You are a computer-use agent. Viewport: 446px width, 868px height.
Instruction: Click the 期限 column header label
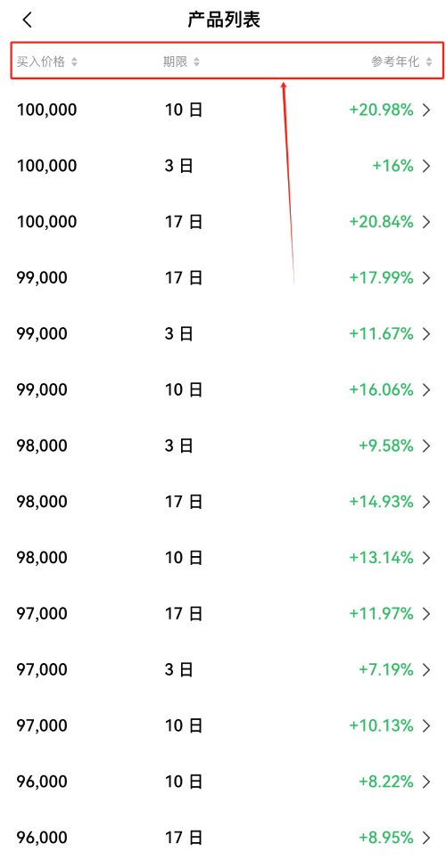(175, 61)
